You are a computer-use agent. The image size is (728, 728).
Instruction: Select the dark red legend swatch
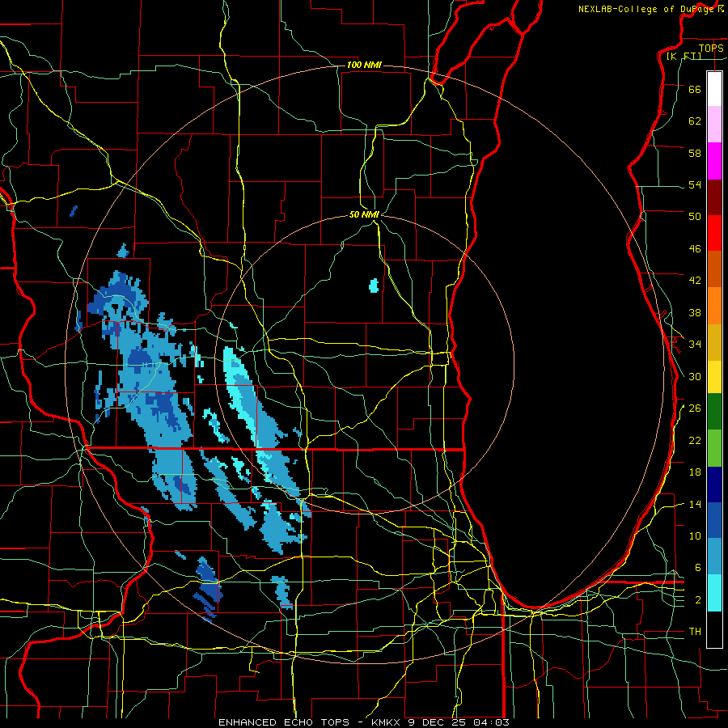[714, 198]
